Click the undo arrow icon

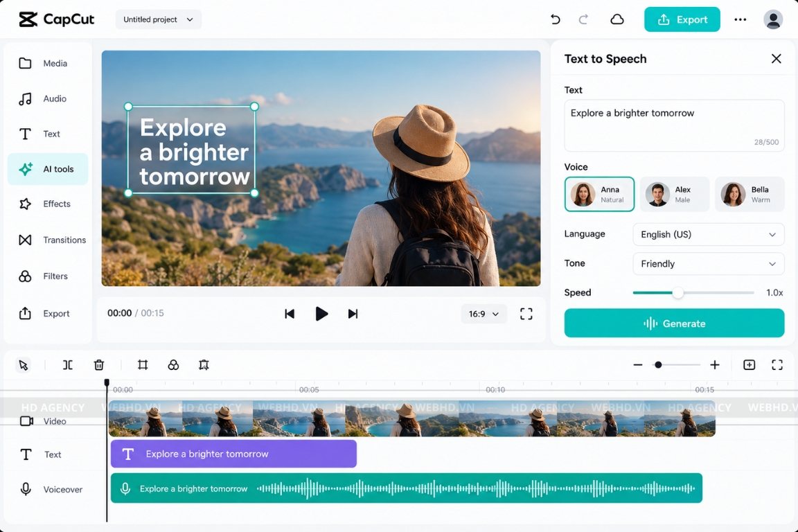coord(556,19)
